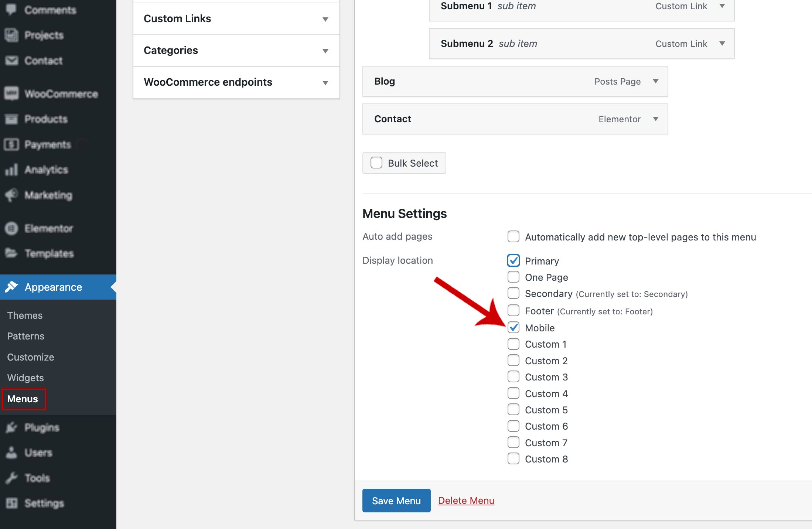Click the Delete Menu link
The image size is (812, 529).
466,501
